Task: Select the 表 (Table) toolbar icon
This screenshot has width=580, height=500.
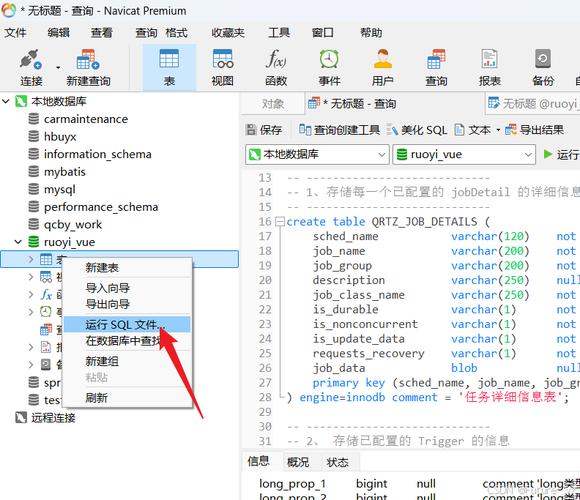Action: point(169,68)
